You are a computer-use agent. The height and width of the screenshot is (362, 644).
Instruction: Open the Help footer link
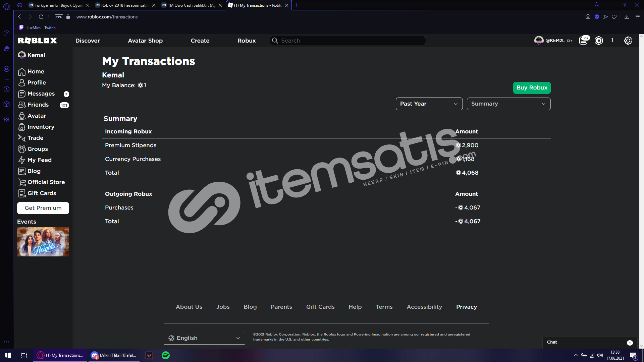[x=355, y=307]
